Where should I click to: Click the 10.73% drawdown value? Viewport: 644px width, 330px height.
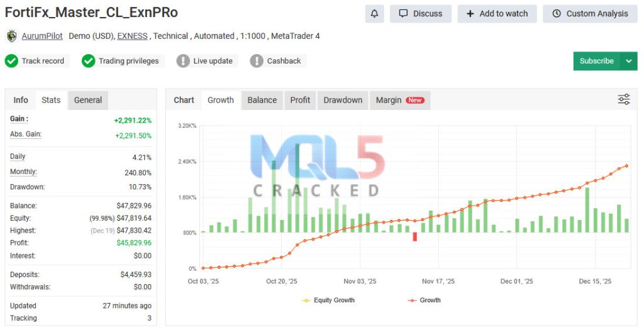coord(140,187)
